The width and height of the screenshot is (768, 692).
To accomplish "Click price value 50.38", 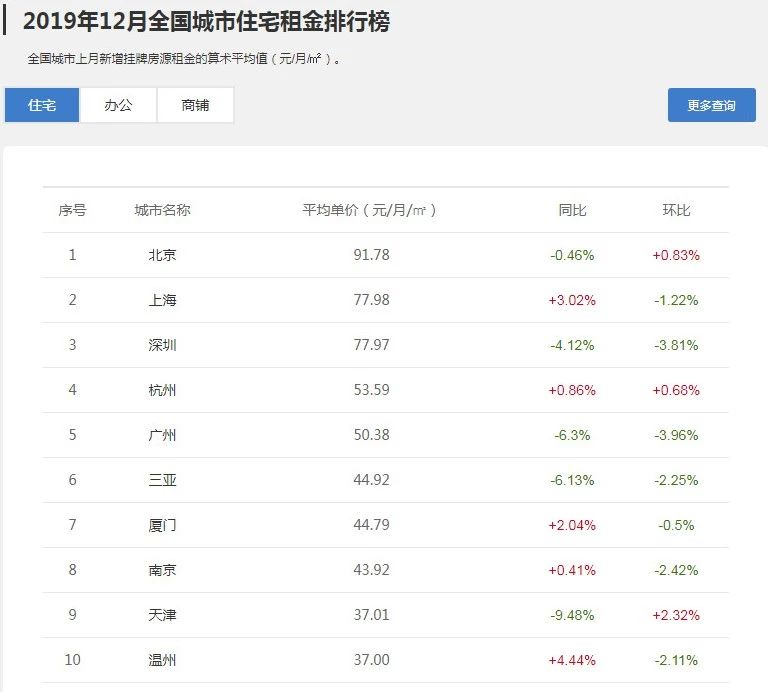I will [371, 435].
